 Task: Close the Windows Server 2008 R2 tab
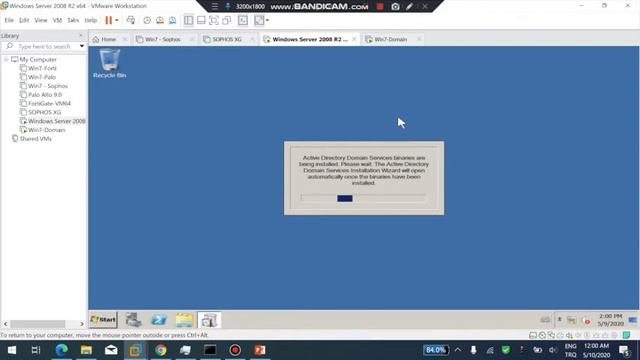[354, 39]
